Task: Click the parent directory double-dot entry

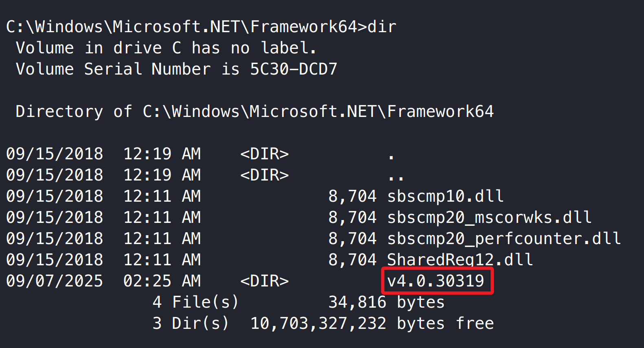Action: (x=396, y=178)
